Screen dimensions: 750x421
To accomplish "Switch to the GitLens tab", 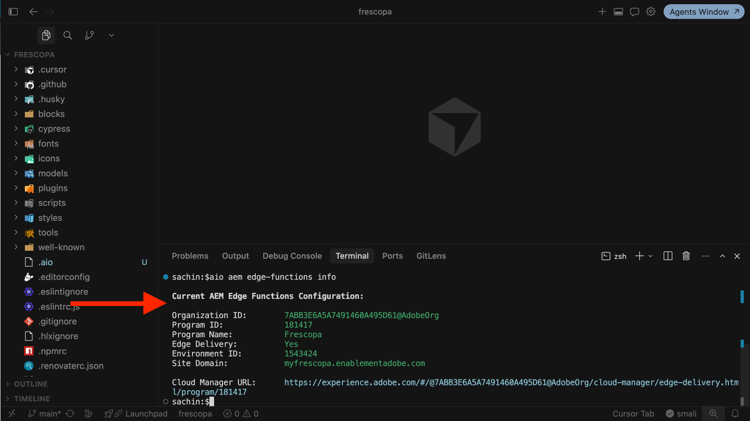I will point(431,256).
